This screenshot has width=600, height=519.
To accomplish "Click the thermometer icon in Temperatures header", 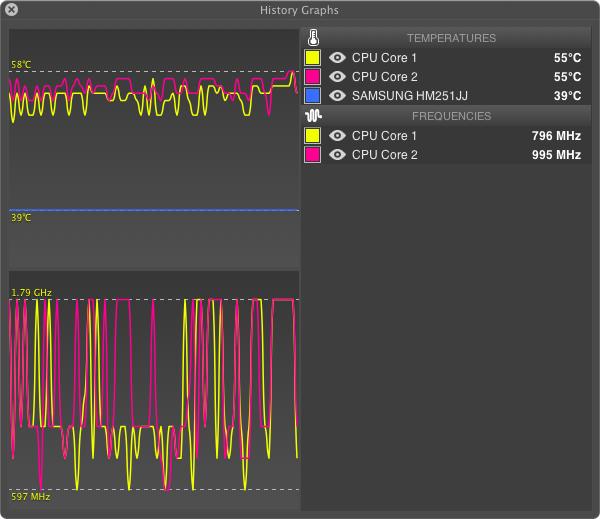I will pos(313,38).
